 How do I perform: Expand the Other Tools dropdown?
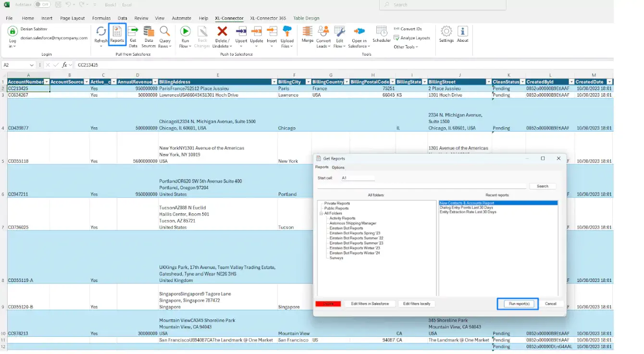406,47
